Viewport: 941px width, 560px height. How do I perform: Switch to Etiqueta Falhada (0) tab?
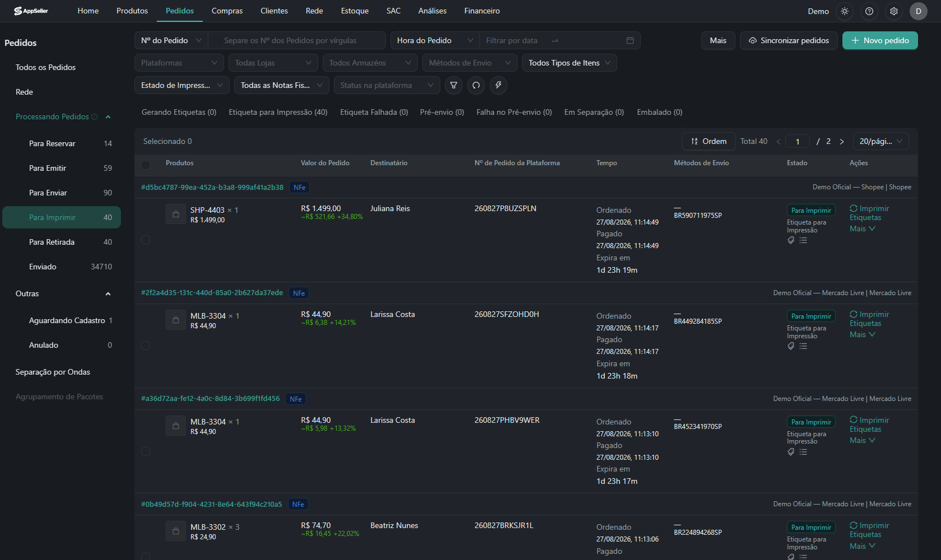374,112
